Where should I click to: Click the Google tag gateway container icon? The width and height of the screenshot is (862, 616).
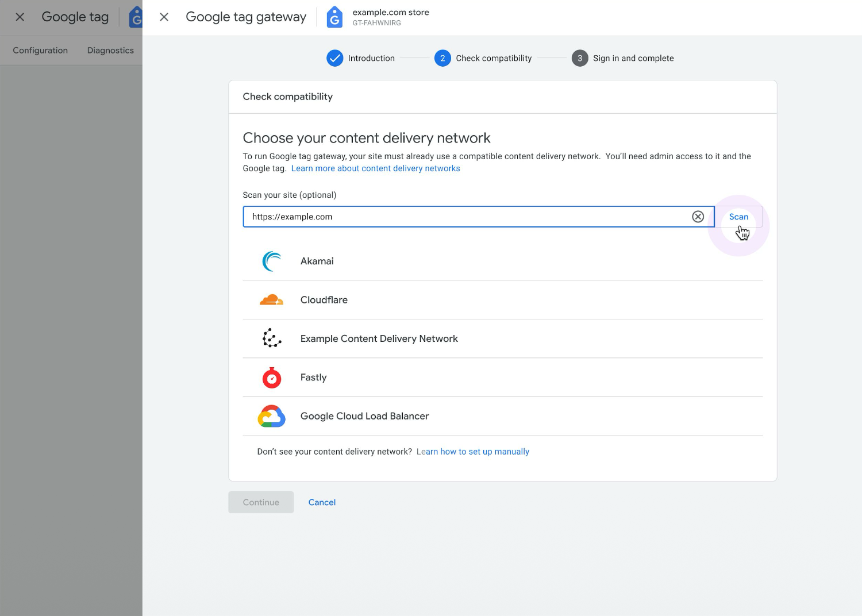(x=334, y=17)
